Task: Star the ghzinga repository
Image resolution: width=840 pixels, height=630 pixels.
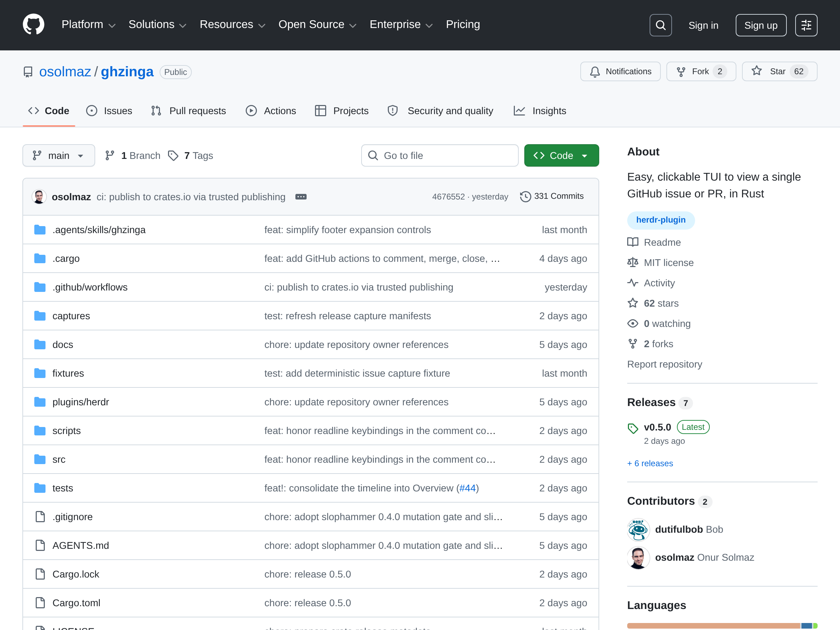Action: pos(779,72)
